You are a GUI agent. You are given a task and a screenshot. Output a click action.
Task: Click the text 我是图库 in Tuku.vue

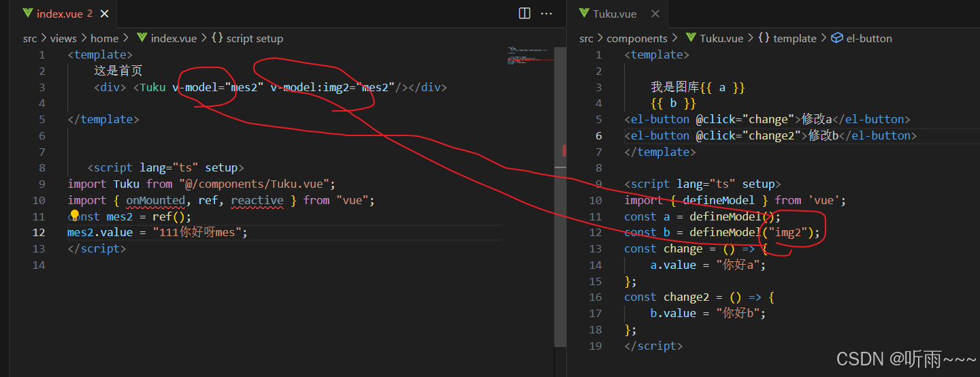[675, 87]
